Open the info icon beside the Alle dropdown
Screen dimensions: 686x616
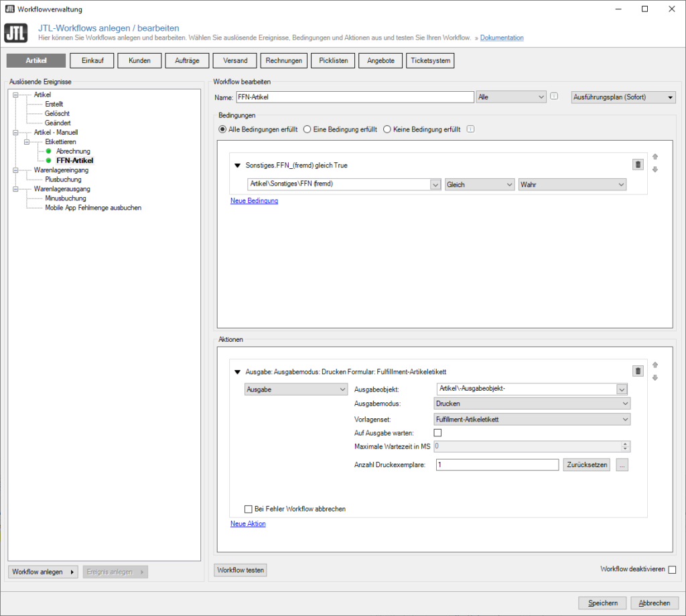[553, 97]
